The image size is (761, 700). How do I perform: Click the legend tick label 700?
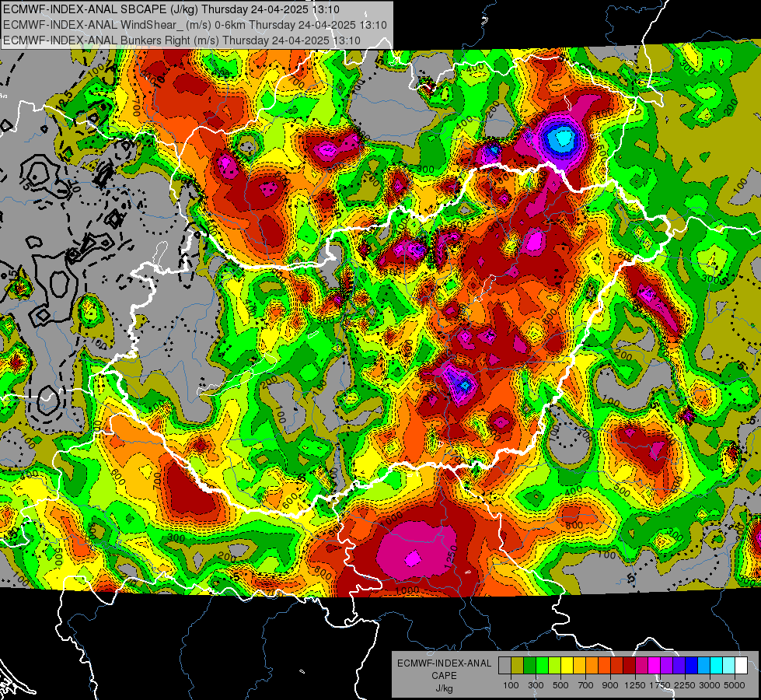(x=586, y=685)
